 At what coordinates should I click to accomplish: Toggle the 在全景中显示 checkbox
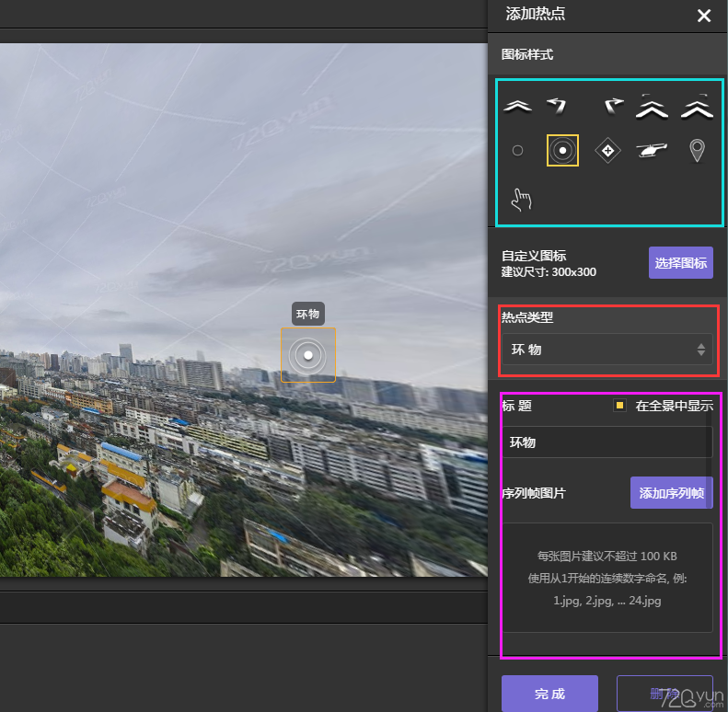click(x=620, y=406)
